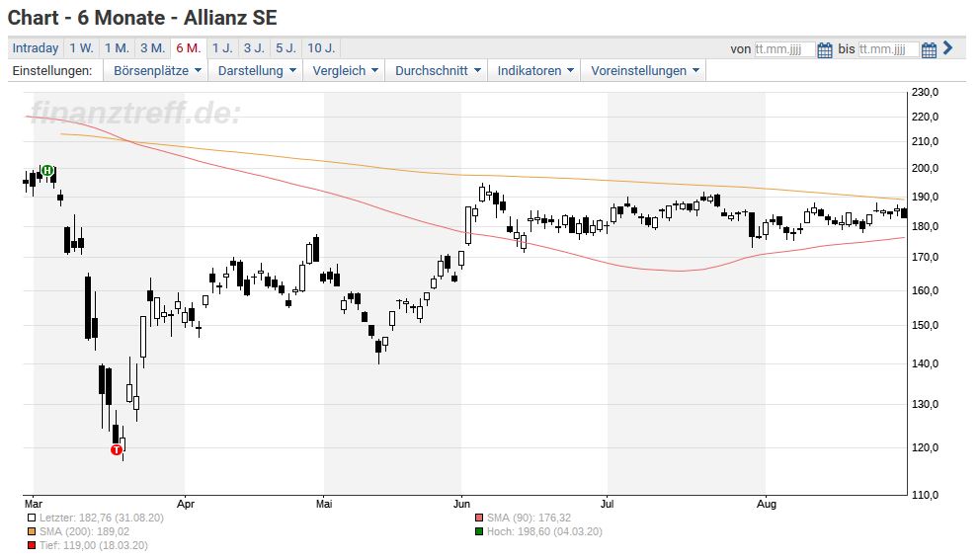Click the blue arrow to apply date range
Screen dimensions: 980x560
947,47
